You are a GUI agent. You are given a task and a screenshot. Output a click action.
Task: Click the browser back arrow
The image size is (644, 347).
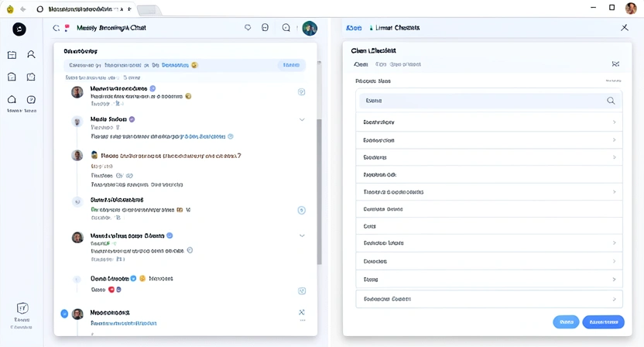[x=22, y=9]
